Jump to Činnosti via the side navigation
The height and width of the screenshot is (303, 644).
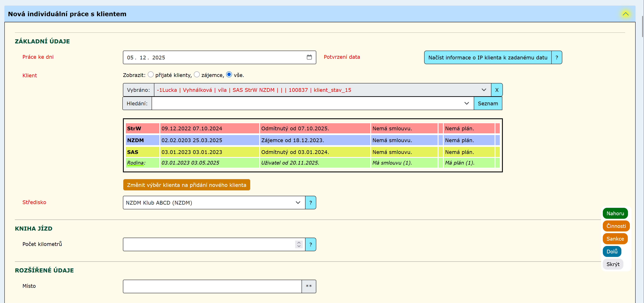(616, 226)
